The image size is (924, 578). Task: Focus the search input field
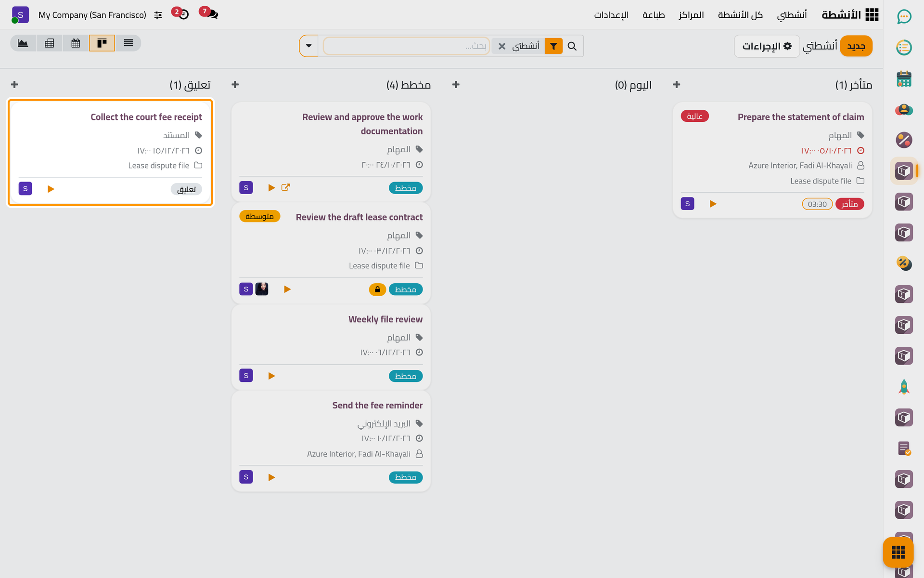[x=407, y=46]
